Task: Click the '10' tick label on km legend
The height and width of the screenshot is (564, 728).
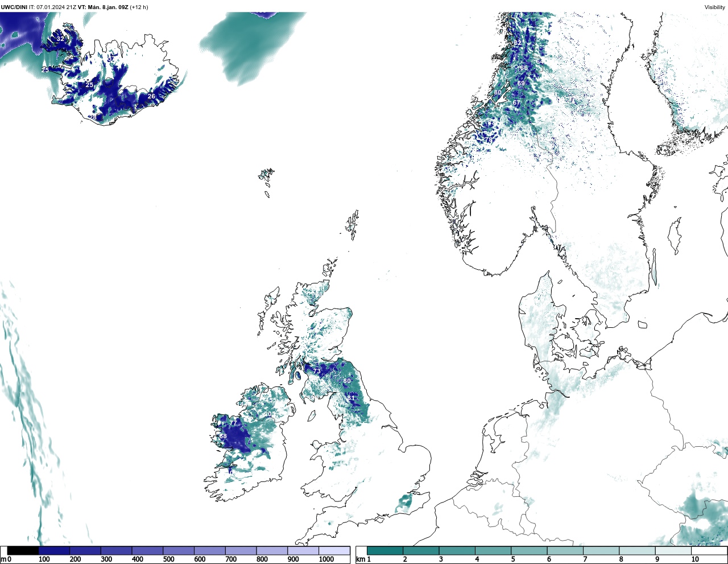Action: pyautogui.click(x=695, y=559)
